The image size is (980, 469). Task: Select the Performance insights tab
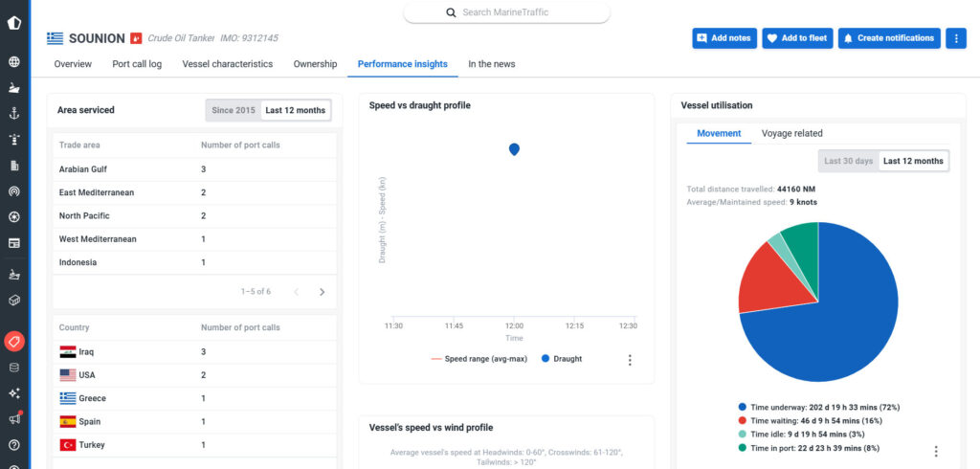tap(403, 64)
